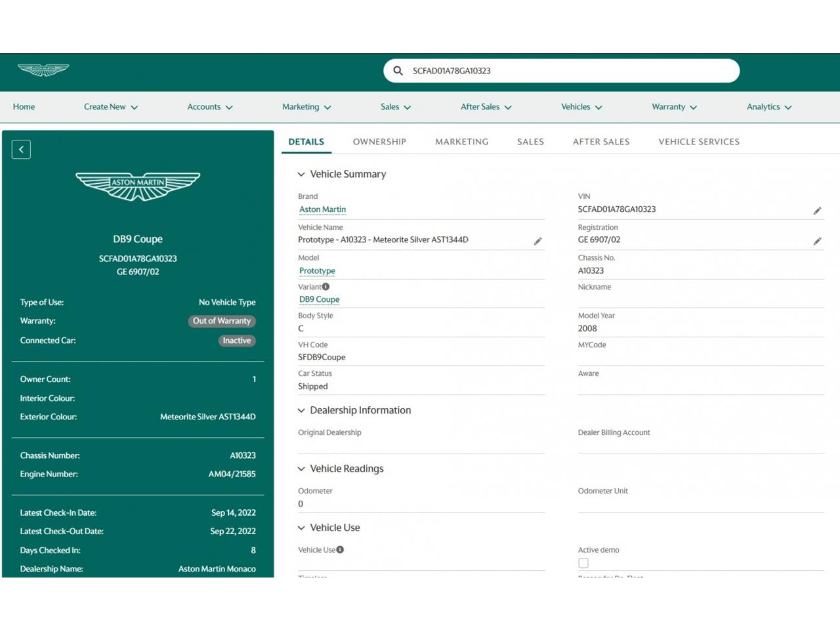The height and width of the screenshot is (630, 840).
Task: Collapse the Vehicle Summary section
Action: pyautogui.click(x=301, y=175)
